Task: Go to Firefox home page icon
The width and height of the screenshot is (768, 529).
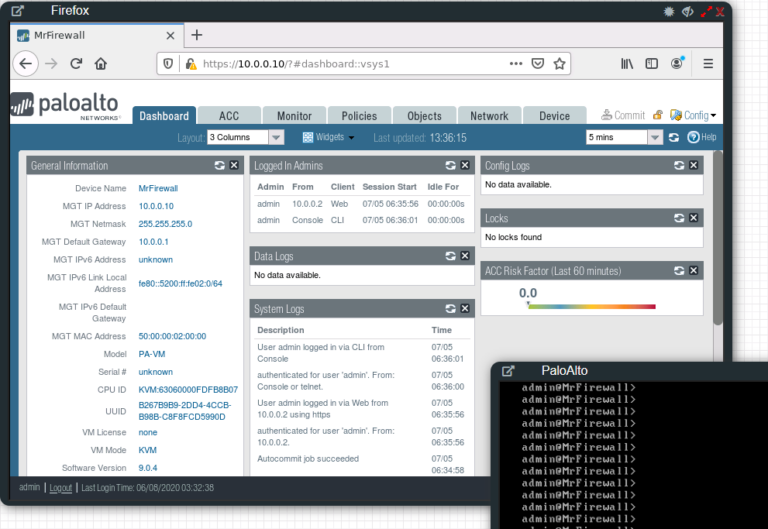Action: pyautogui.click(x=101, y=63)
